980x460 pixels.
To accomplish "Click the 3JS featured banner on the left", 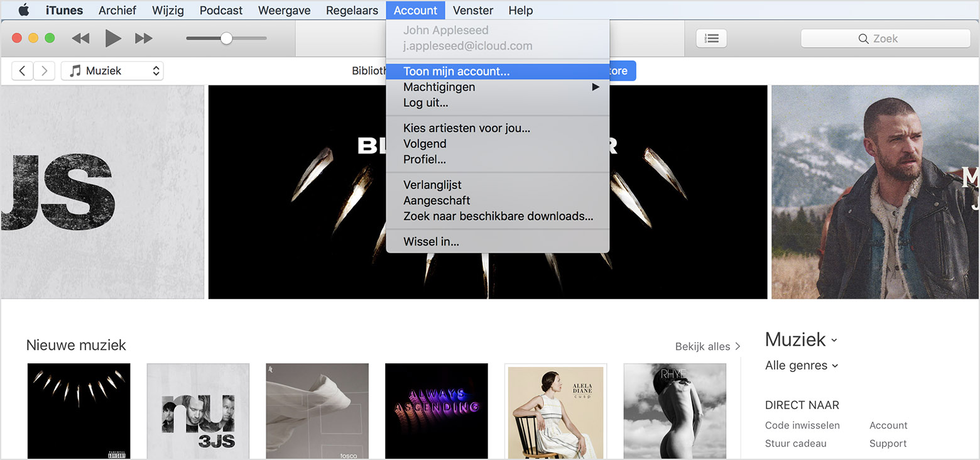I will 102,192.
